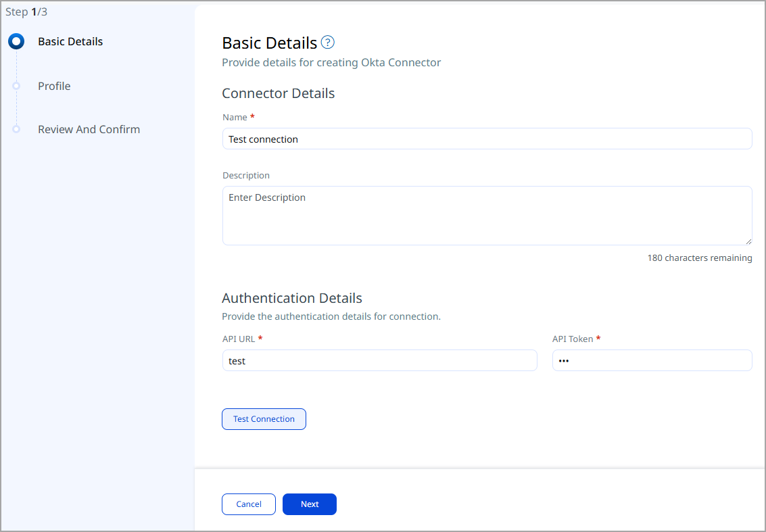This screenshot has width=766, height=532.
Task: Click the 'Step 1/3' progress text
Action: coord(26,11)
